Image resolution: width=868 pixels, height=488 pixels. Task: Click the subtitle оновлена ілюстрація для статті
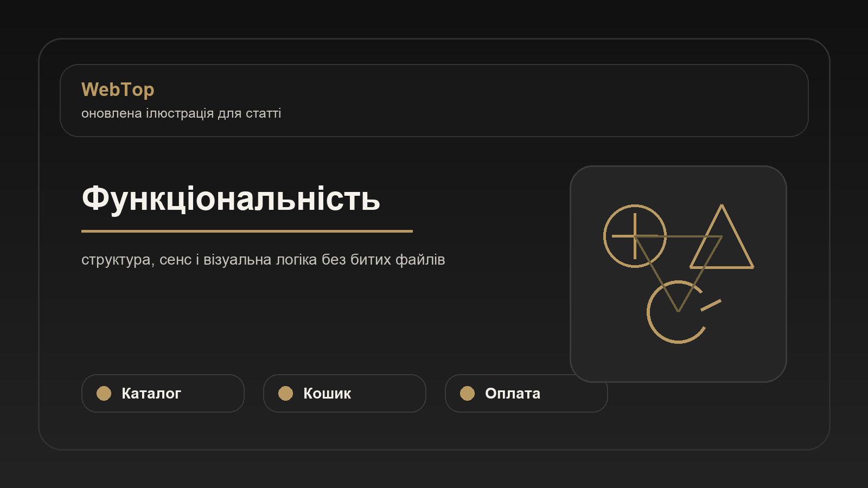181,113
